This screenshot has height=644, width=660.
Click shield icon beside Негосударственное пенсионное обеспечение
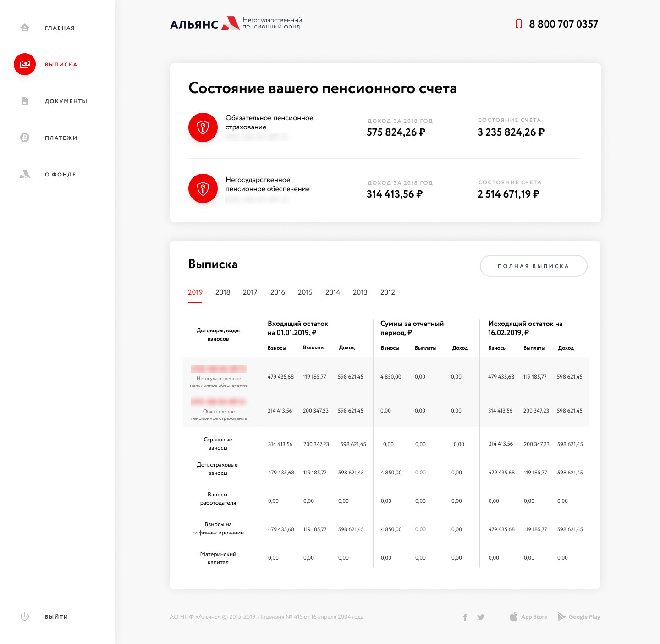pyautogui.click(x=203, y=188)
